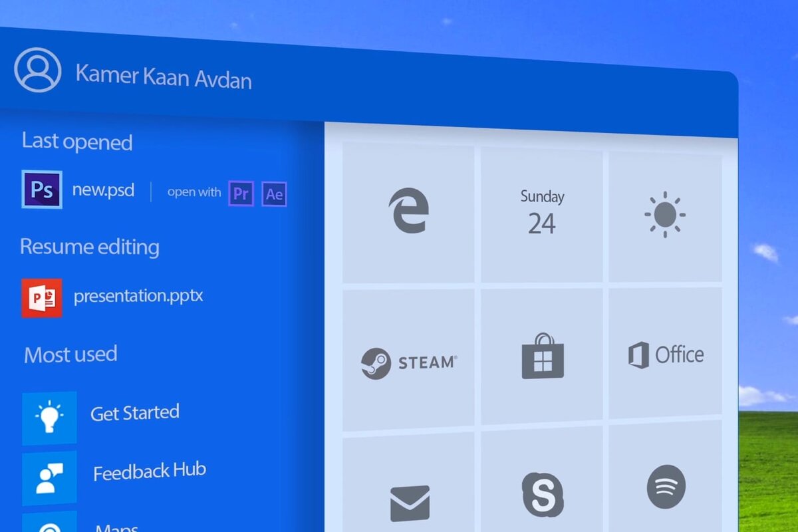Open the Kamer Kaan Avdan account name
This screenshot has width=798, height=532.
[x=164, y=76]
